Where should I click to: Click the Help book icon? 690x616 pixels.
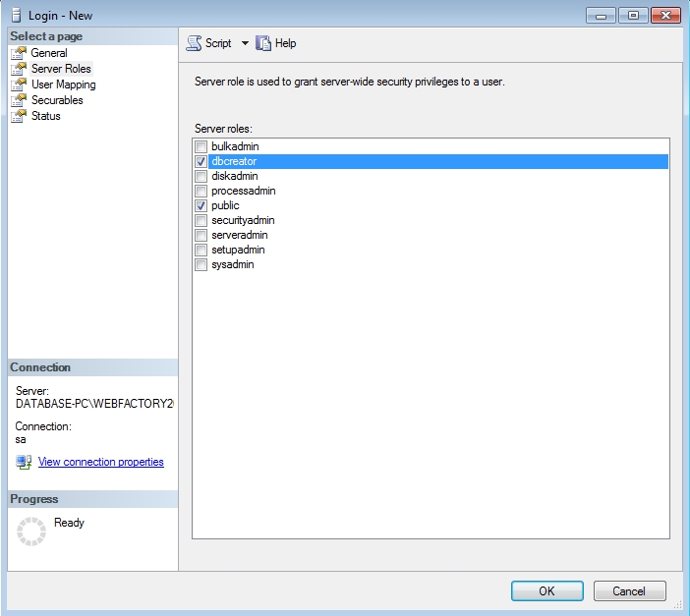pos(262,43)
